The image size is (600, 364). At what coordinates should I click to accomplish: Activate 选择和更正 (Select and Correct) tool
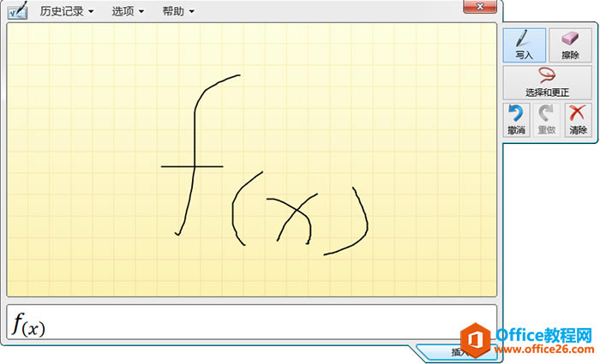547,82
